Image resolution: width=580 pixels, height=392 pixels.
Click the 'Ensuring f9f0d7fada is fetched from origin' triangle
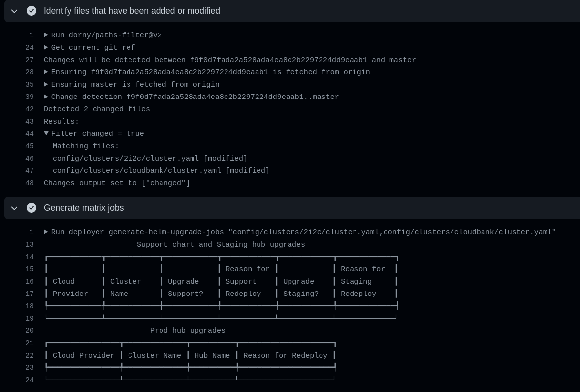[46, 72]
